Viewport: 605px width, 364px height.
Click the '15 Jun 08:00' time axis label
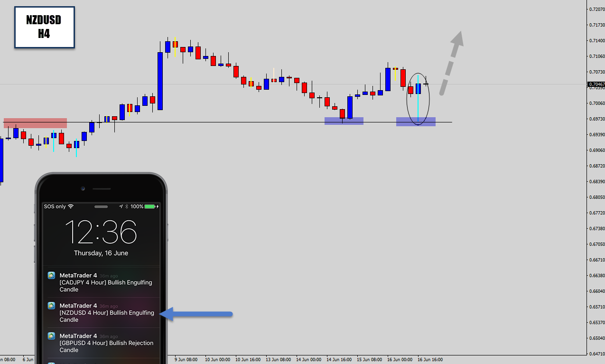point(369,359)
